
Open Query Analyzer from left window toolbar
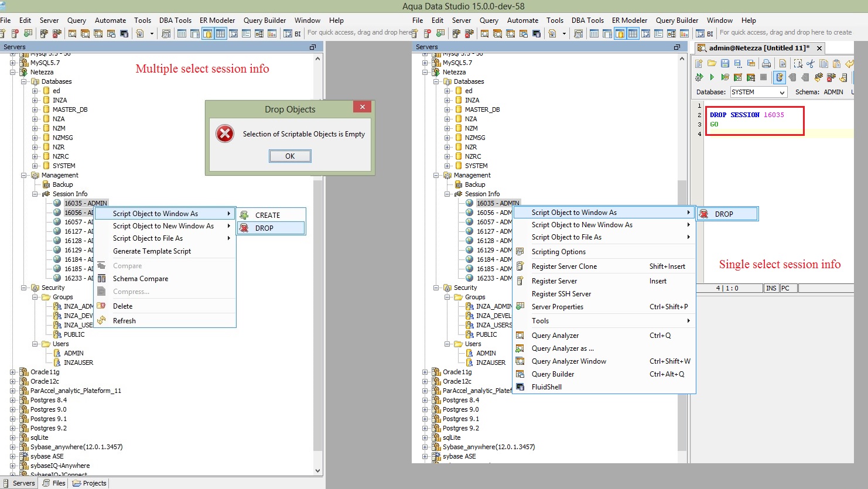[x=73, y=33]
